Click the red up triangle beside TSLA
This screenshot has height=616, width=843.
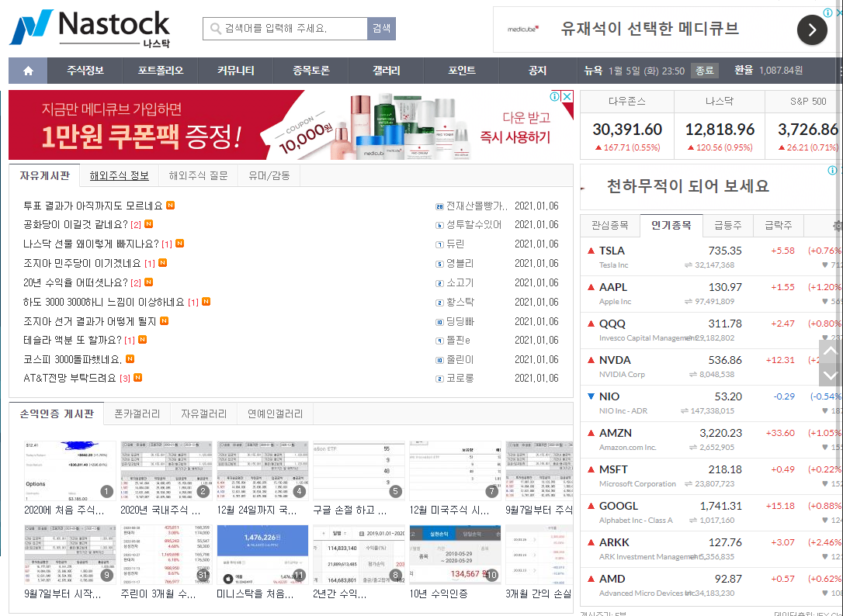(x=591, y=251)
